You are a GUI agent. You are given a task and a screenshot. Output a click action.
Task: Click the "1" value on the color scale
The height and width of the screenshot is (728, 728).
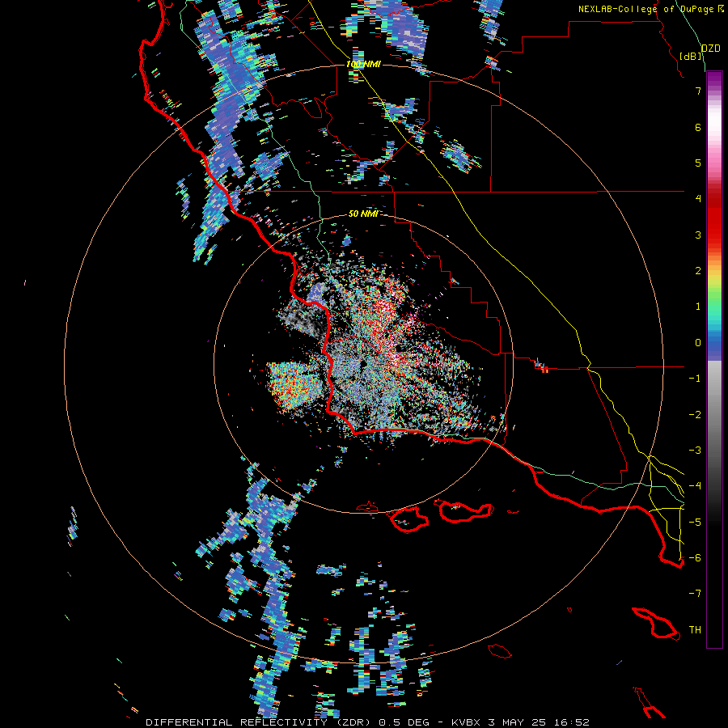(698, 307)
